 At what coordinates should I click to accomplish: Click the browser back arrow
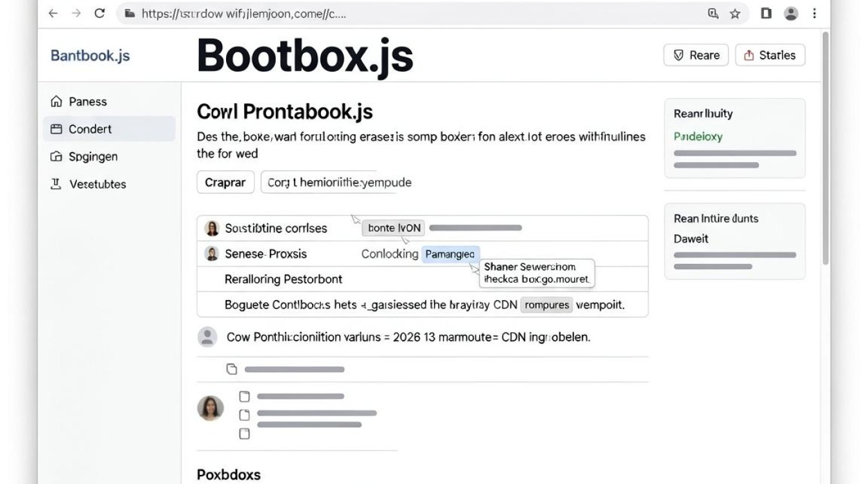(x=54, y=13)
